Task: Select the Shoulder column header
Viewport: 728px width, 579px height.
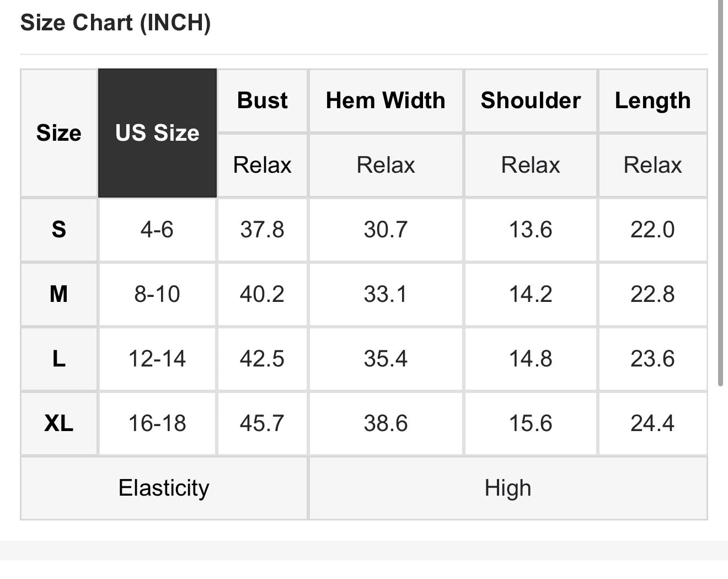Action: [531, 100]
